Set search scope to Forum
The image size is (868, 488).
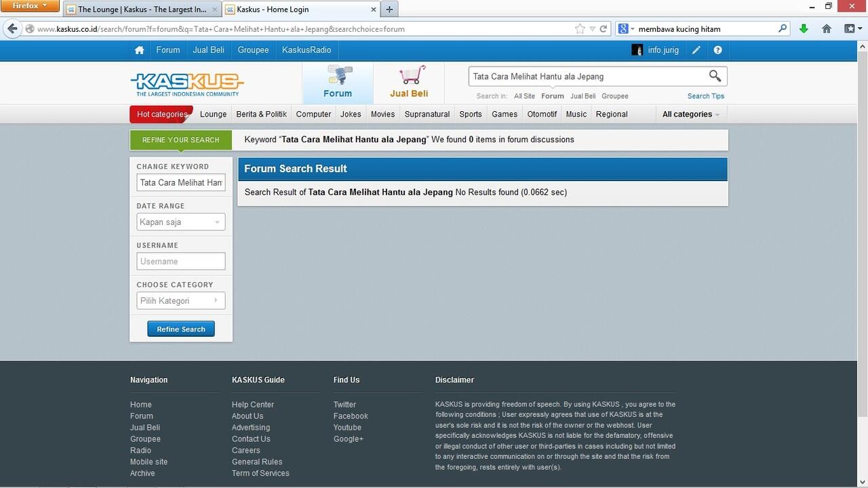point(553,96)
